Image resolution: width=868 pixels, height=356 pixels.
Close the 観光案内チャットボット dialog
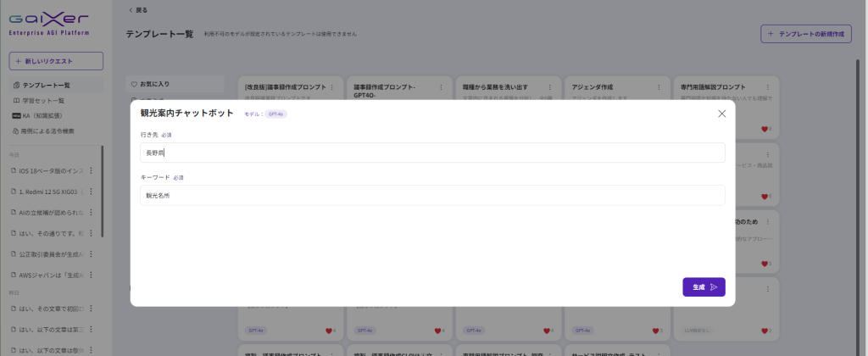(721, 114)
